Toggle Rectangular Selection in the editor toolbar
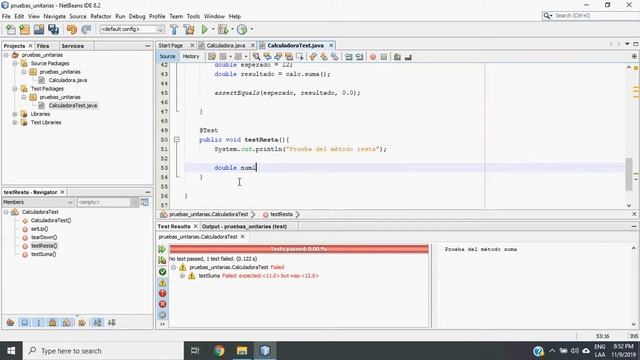 [300, 57]
